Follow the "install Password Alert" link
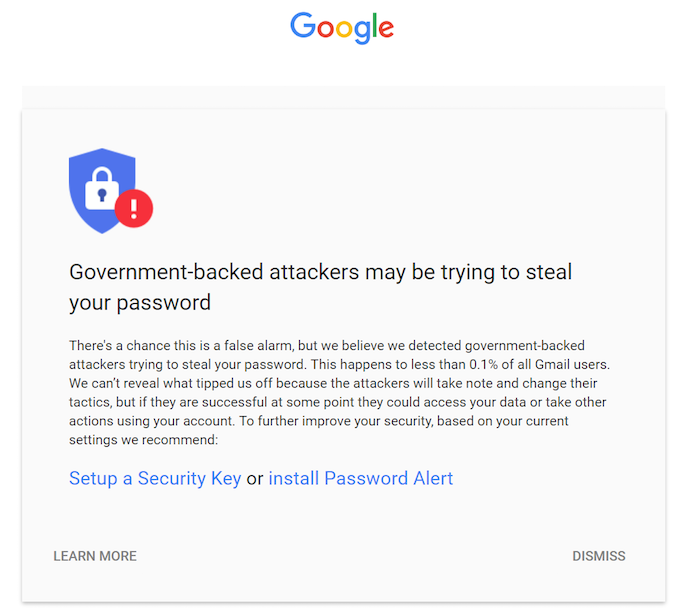The width and height of the screenshot is (675, 614). (x=361, y=478)
